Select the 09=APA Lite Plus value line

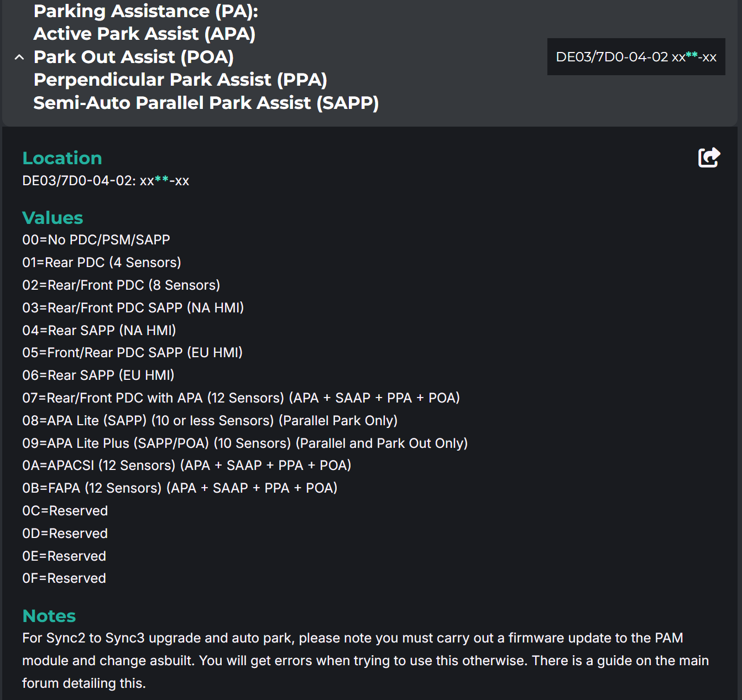[245, 443]
